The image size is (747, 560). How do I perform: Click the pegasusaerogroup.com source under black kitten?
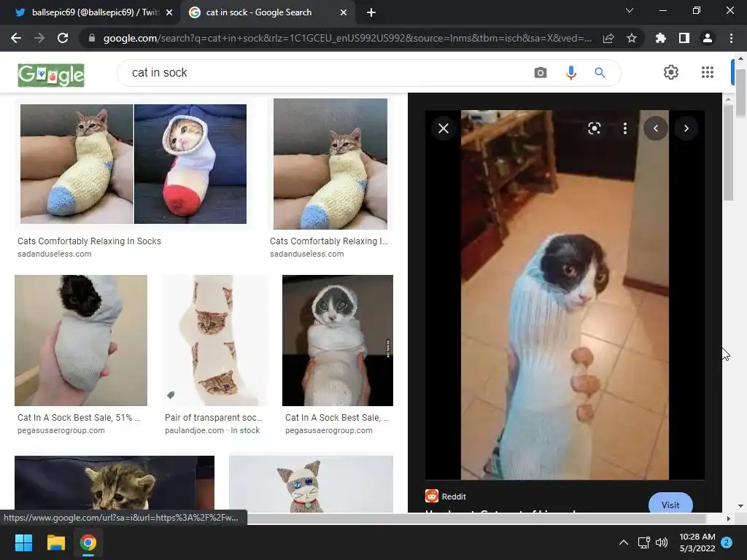(x=61, y=430)
